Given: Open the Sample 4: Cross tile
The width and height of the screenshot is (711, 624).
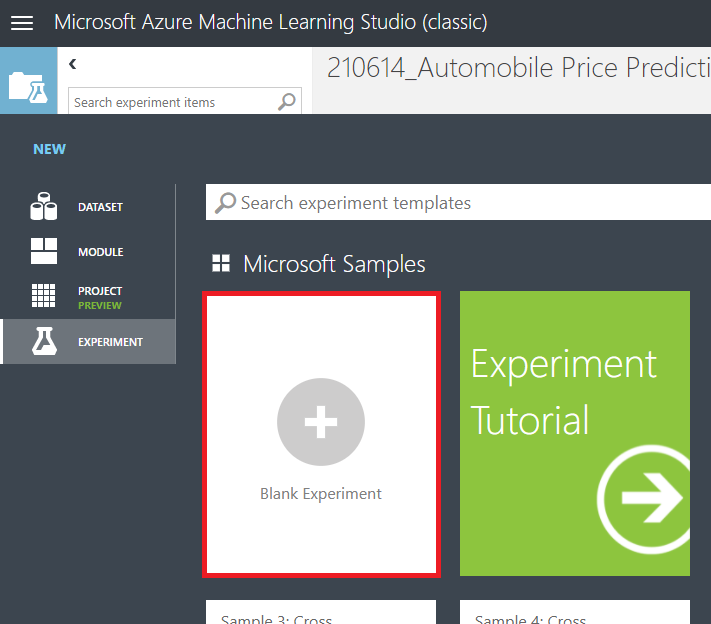Looking at the screenshot, I should coord(575,612).
